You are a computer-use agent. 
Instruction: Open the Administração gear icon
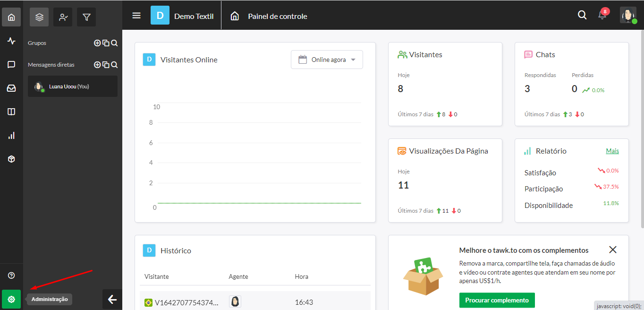(x=11, y=299)
